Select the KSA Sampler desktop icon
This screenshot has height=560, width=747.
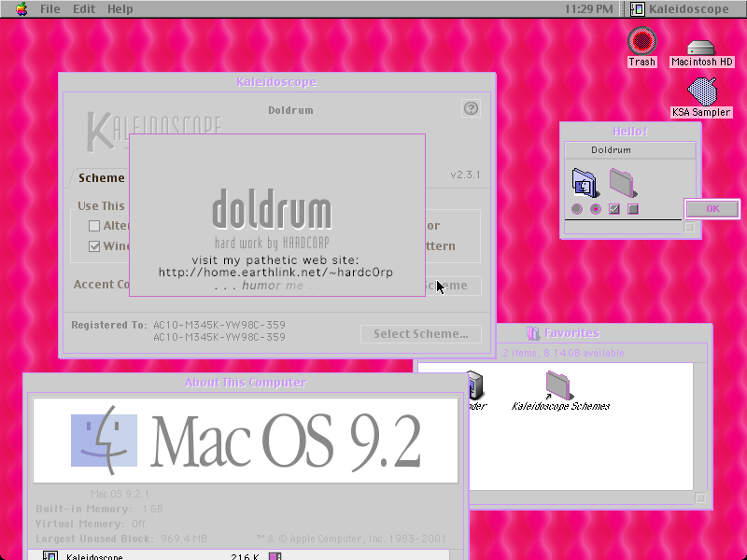(701, 98)
